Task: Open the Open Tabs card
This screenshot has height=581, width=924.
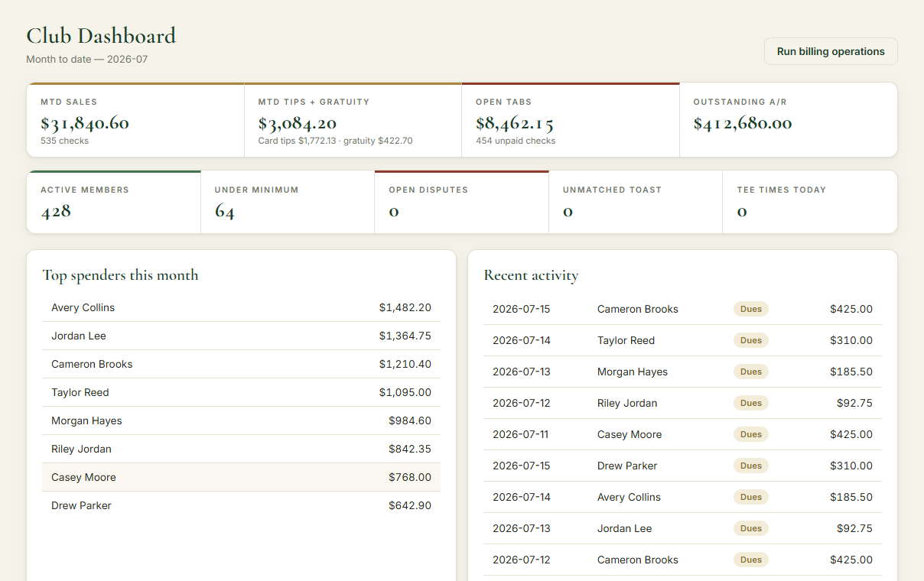Action: click(571, 120)
